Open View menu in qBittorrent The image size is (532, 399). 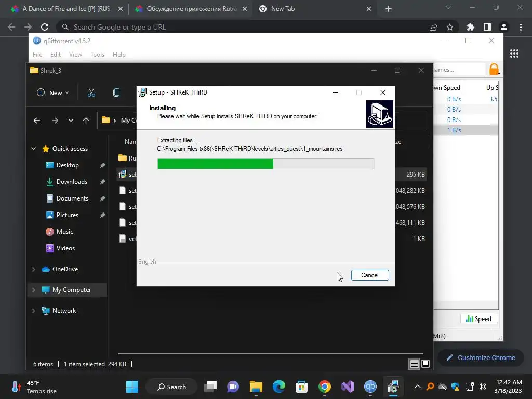coord(75,55)
